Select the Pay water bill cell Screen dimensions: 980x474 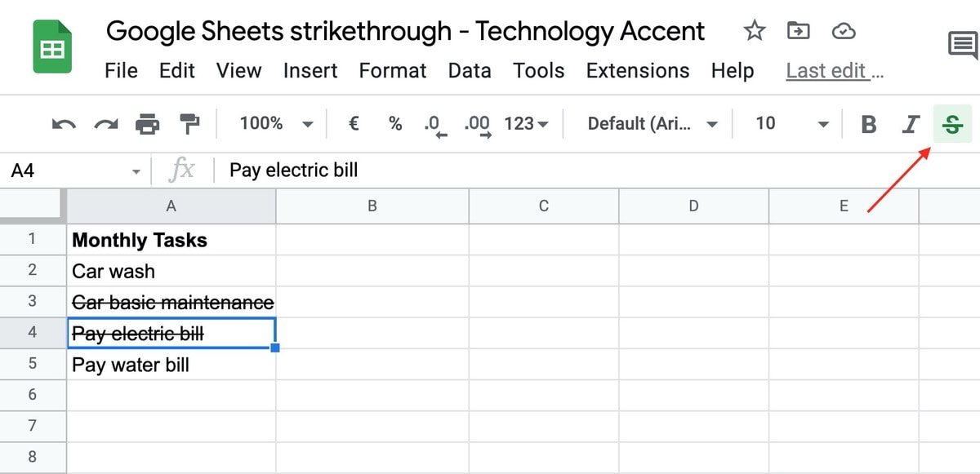171,364
